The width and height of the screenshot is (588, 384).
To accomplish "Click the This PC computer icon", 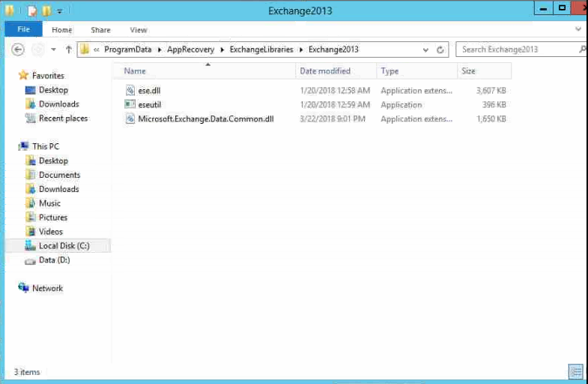I will click(x=23, y=146).
